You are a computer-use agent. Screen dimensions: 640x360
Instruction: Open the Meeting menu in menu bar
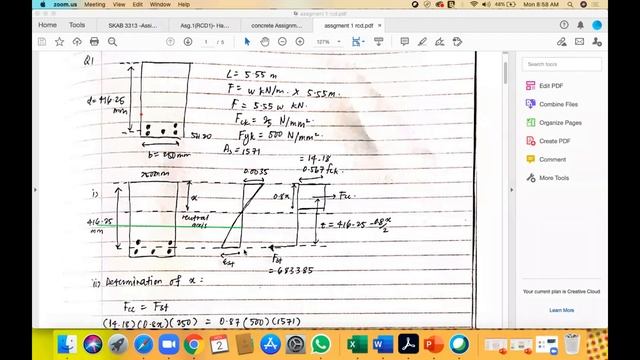point(94,4)
